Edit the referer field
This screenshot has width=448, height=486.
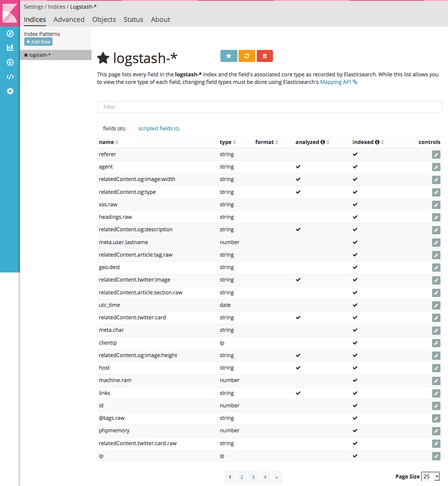point(436,155)
